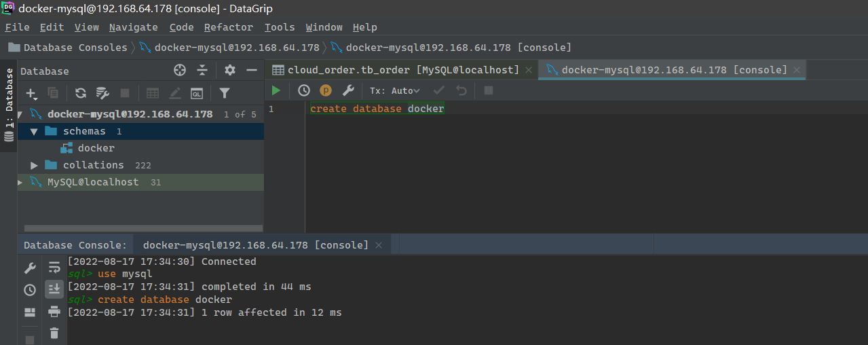The width and height of the screenshot is (868, 345).
Task: Click the orange view parameters icon
Action: [326, 90]
